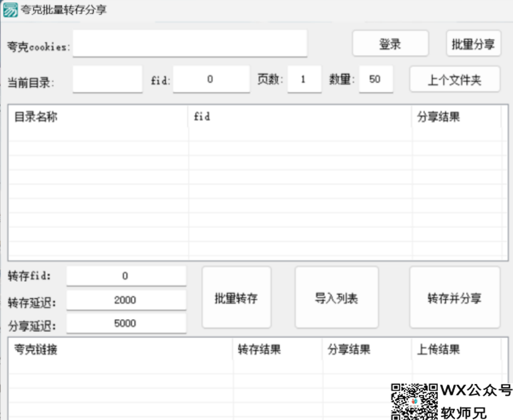Open 导入列表 import list

tap(336, 298)
